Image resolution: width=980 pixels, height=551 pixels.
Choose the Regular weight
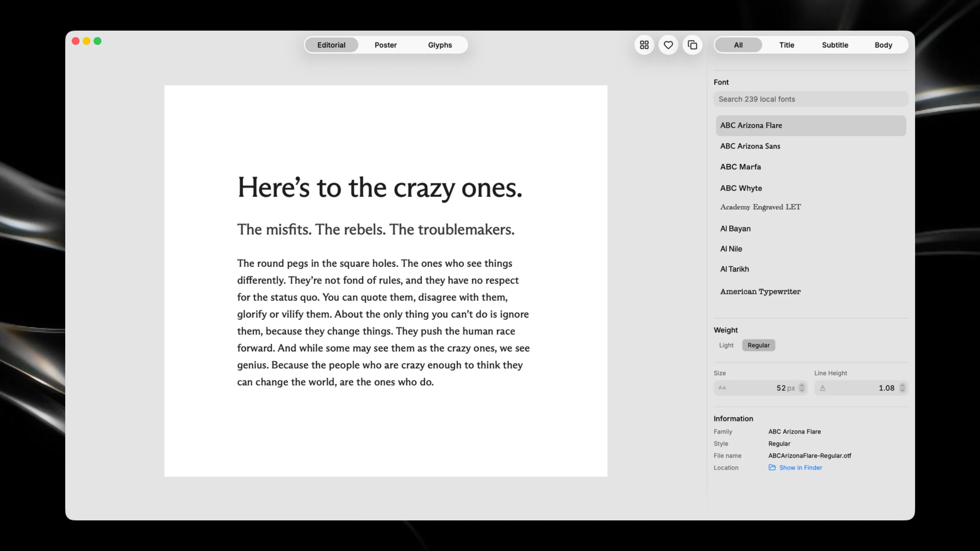tap(758, 345)
